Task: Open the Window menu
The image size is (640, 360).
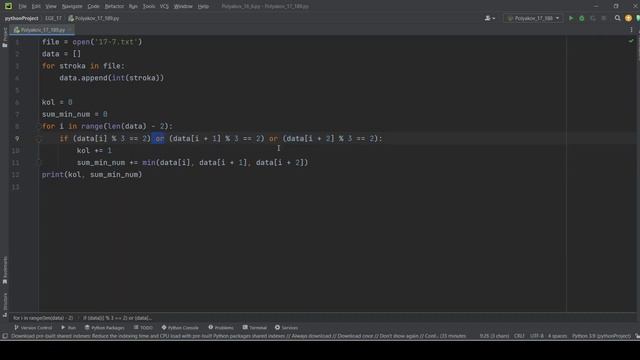Action: (183, 6)
